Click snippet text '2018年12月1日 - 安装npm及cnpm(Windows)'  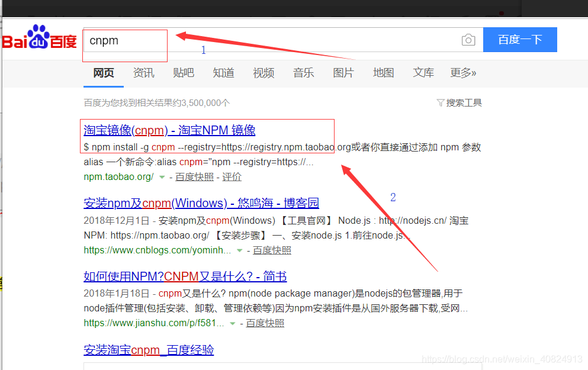[179, 220]
